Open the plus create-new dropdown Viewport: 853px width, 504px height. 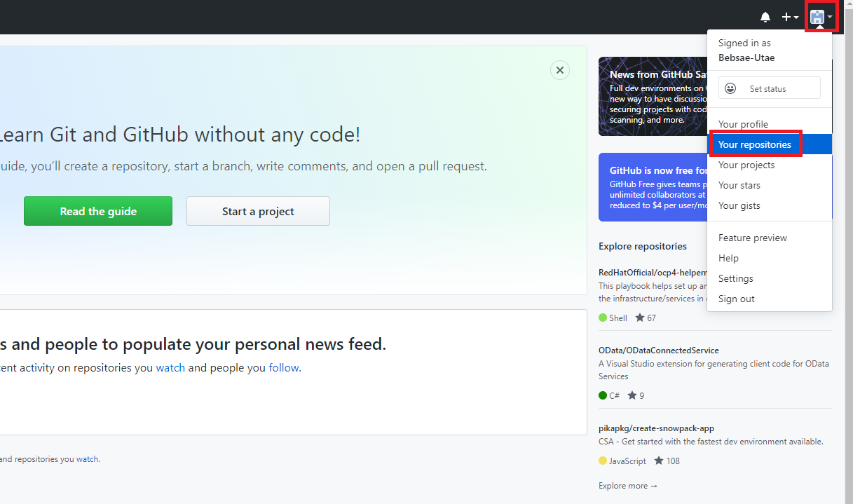pyautogui.click(x=790, y=17)
